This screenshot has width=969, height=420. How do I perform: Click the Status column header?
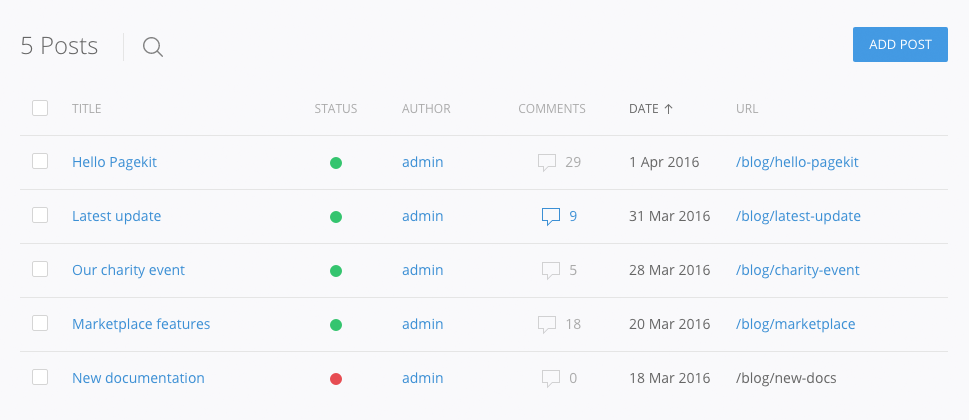pyautogui.click(x=335, y=109)
